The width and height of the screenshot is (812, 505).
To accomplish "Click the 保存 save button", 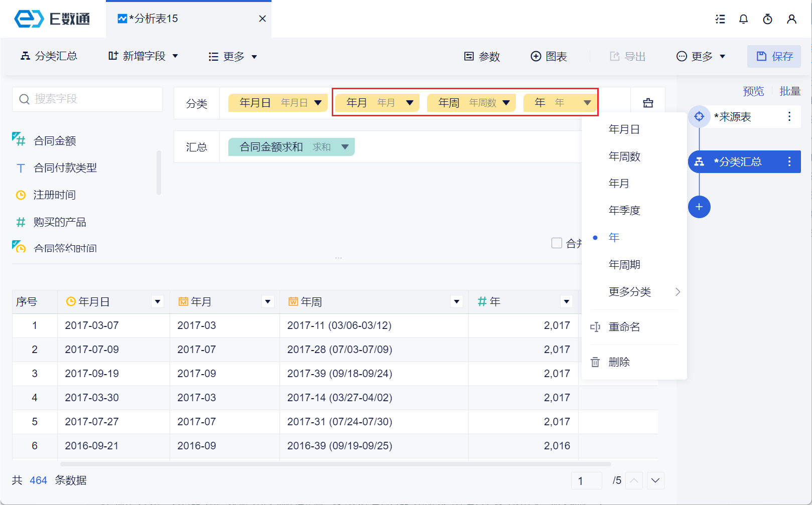I will [774, 56].
